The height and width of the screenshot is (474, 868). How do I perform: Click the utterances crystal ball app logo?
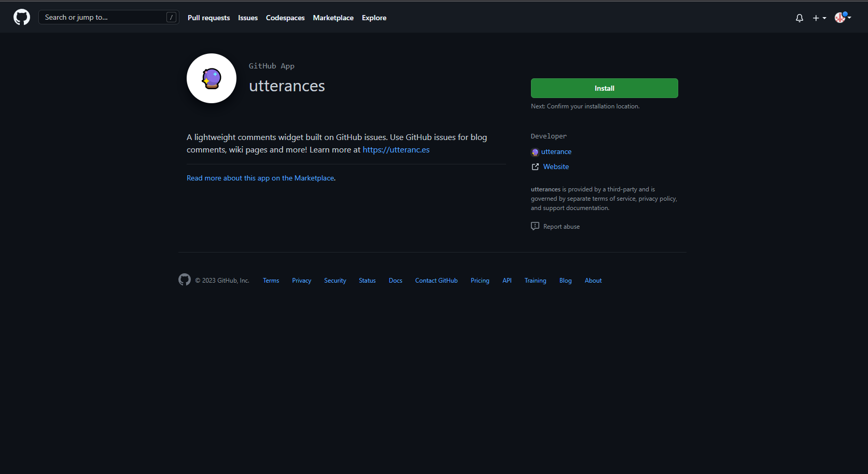212,78
